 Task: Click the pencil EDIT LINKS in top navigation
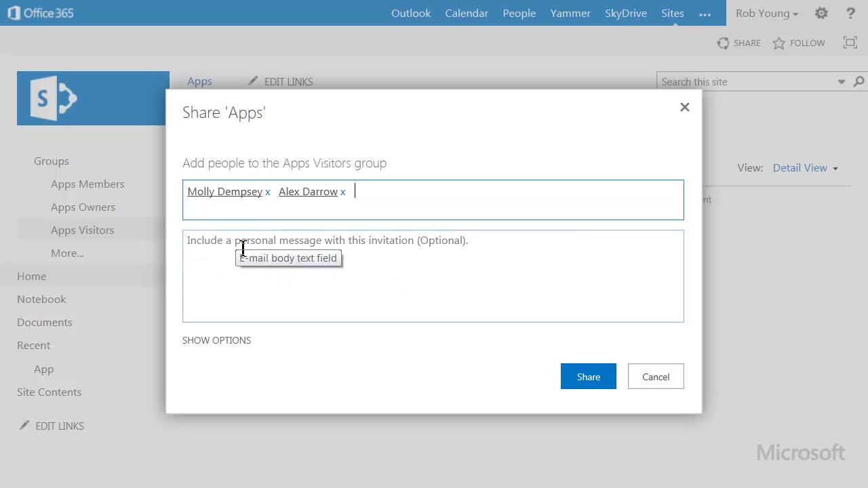[x=280, y=81]
